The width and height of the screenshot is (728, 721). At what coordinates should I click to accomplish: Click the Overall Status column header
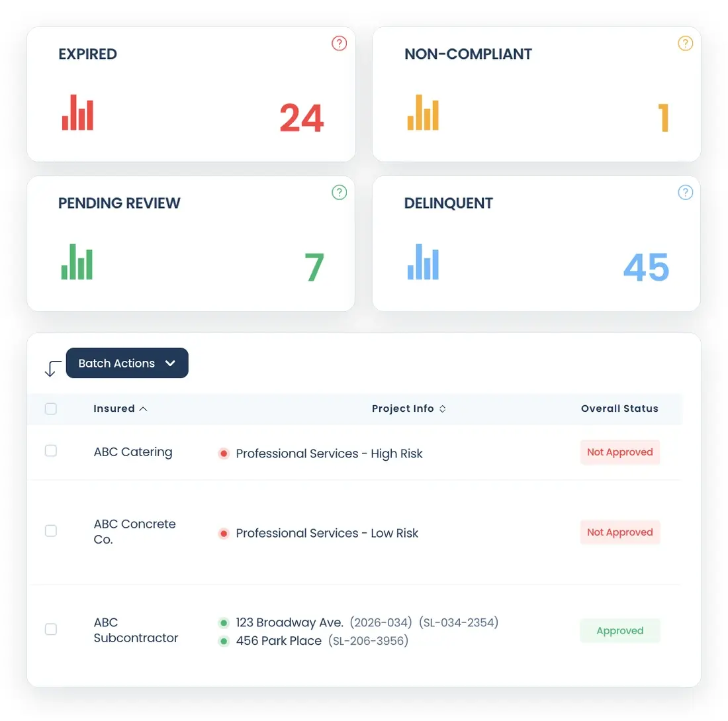[x=619, y=409]
